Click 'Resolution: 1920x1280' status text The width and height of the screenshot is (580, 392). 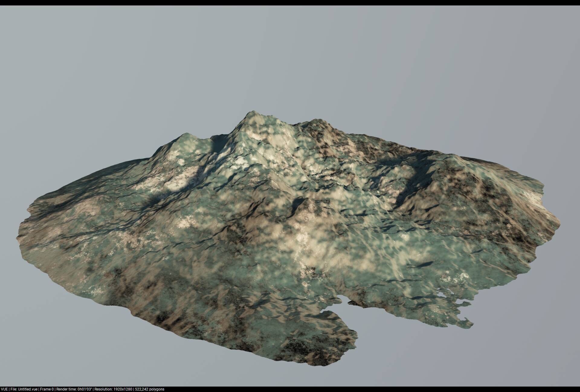pos(113,389)
